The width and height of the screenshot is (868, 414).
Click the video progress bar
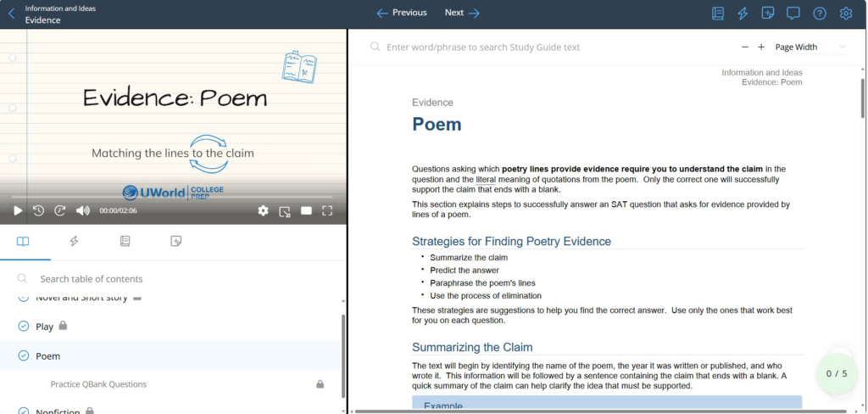click(173, 197)
